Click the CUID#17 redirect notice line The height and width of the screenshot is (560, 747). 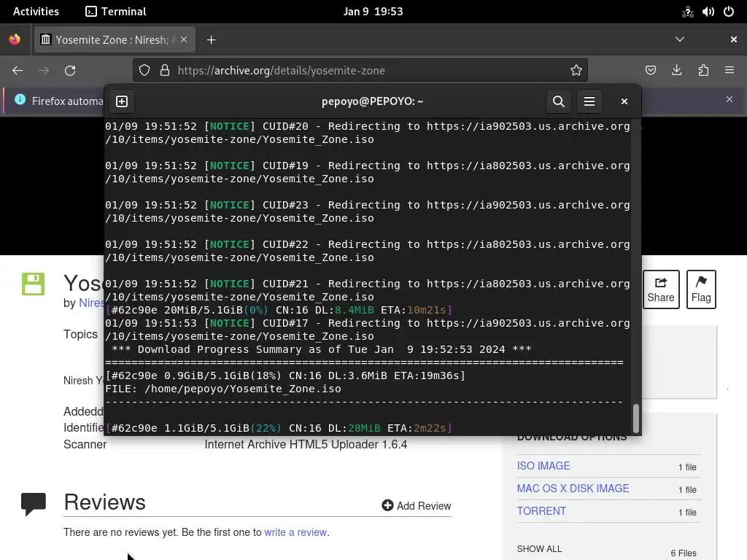click(368, 330)
